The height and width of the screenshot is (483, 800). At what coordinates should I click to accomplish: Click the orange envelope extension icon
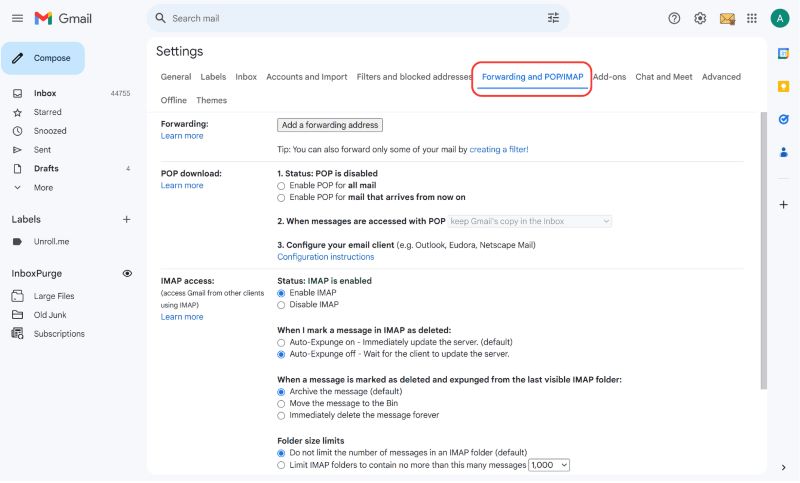727,19
